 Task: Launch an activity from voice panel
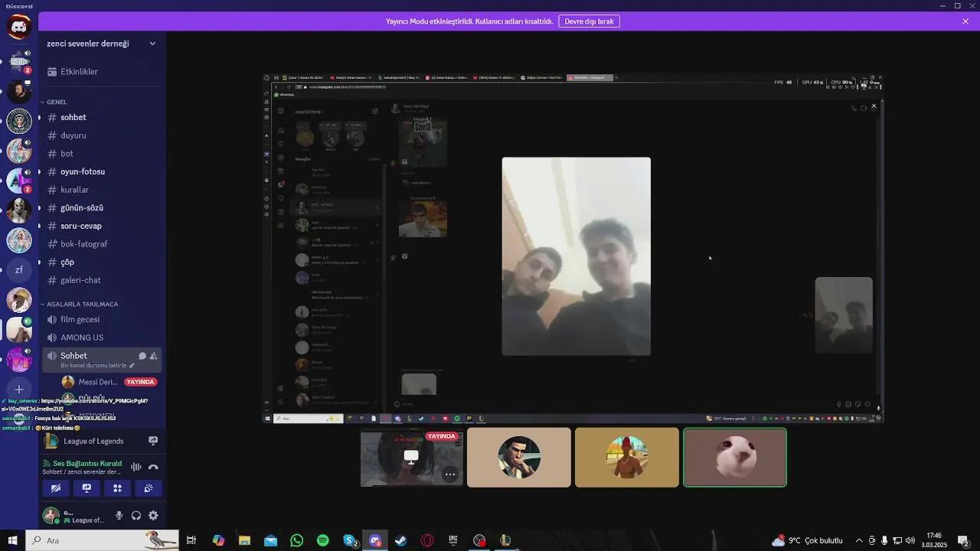pyautogui.click(x=117, y=488)
